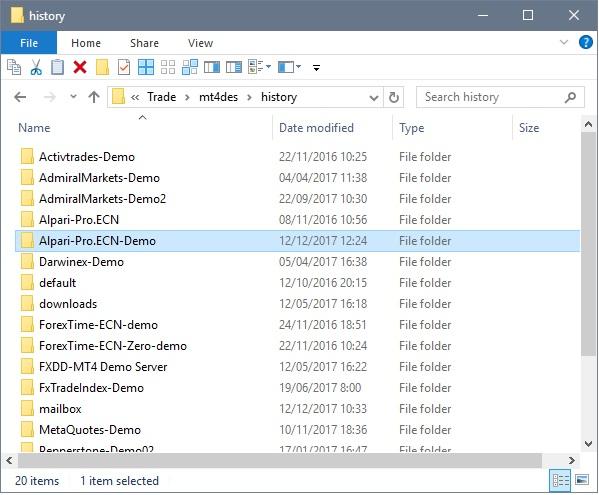Viewport: 599px width, 495px height.
Task: Click the Invert selection icon
Action: (190, 67)
